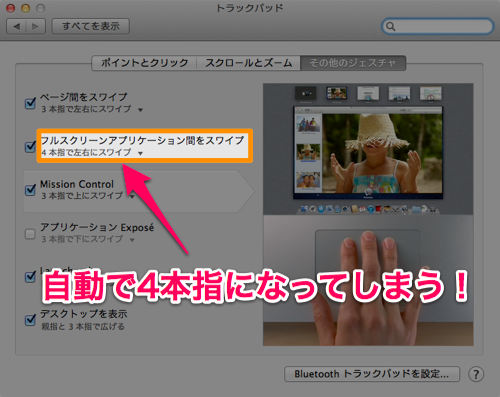Open help with the question mark button
The image size is (500, 397).
[476, 374]
